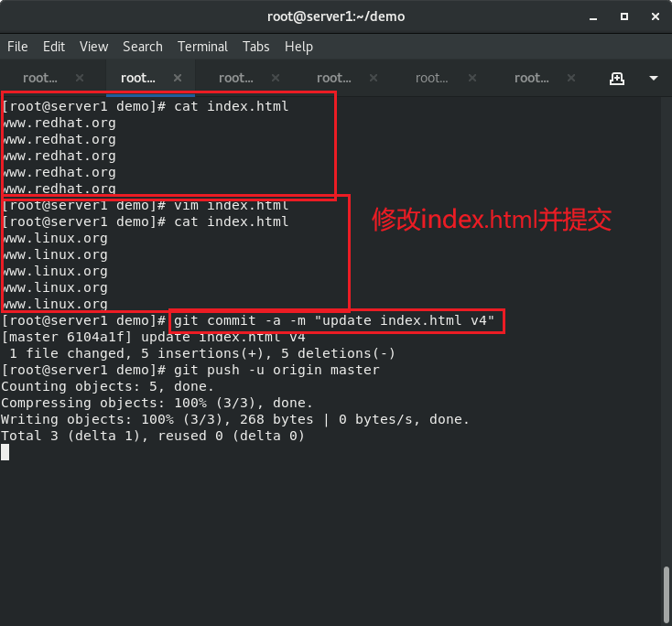This screenshot has width=672, height=626.
Task: Close the terminal window
Action: tap(656, 16)
